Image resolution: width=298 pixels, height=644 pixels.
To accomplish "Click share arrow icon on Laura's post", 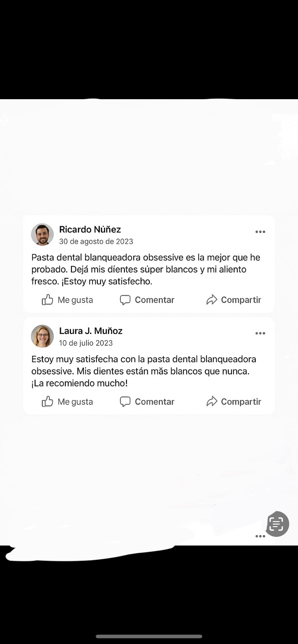I will point(212,401).
